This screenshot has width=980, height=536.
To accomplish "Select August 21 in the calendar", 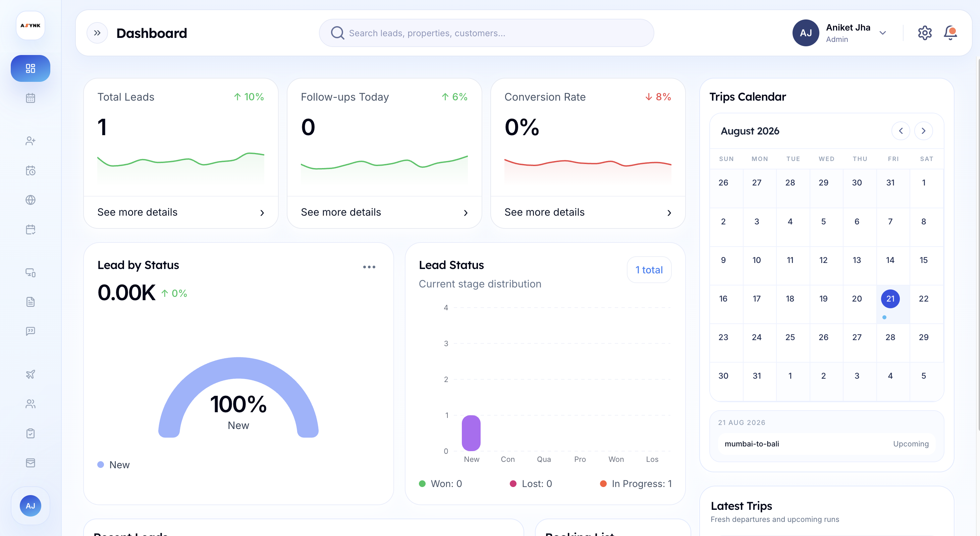I will click(890, 299).
